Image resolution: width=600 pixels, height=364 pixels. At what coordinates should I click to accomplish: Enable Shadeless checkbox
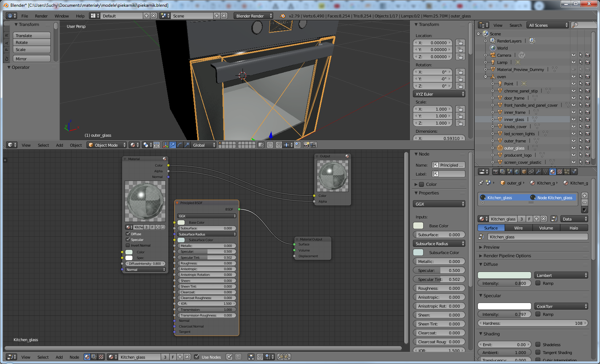(x=538, y=345)
